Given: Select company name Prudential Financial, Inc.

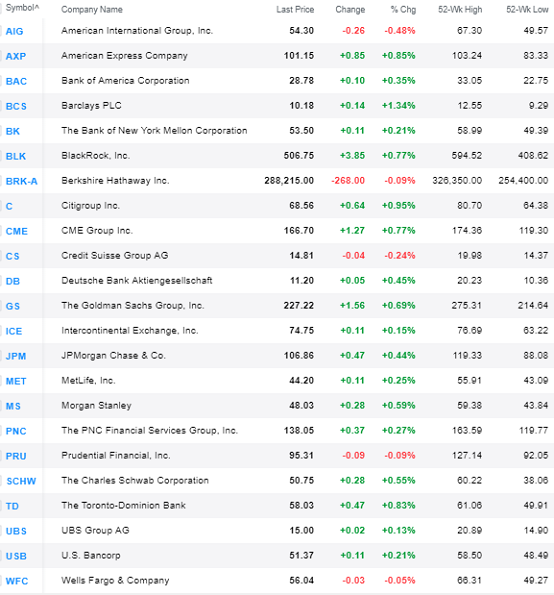Looking at the screenshot, I should (116, 456).
